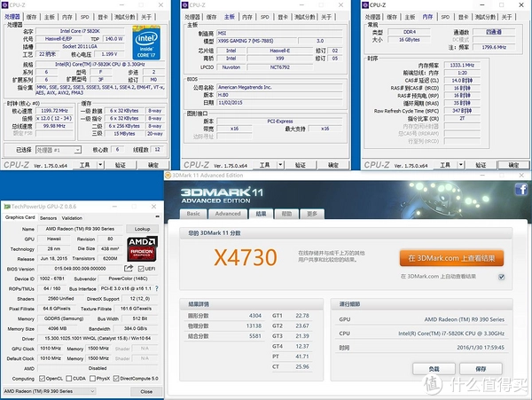Uncheck auto view results on 3DMark.com
The image size is (532, 400).
point(501,277)
